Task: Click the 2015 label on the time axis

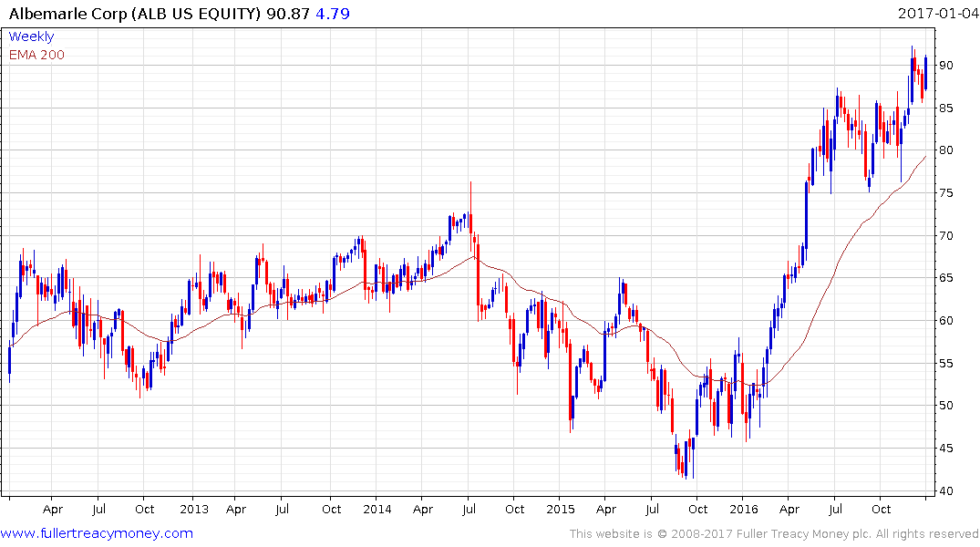Action: pyautogui.click(x=560, y=509)
